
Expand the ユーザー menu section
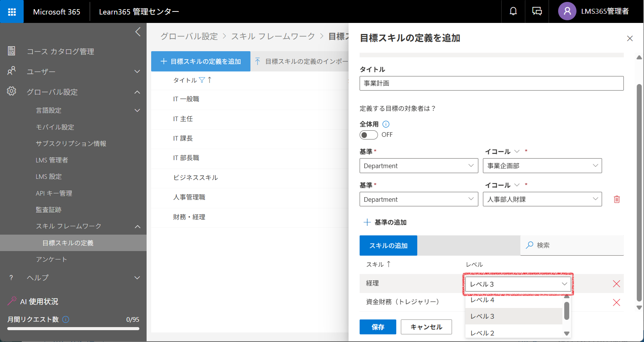137,71
